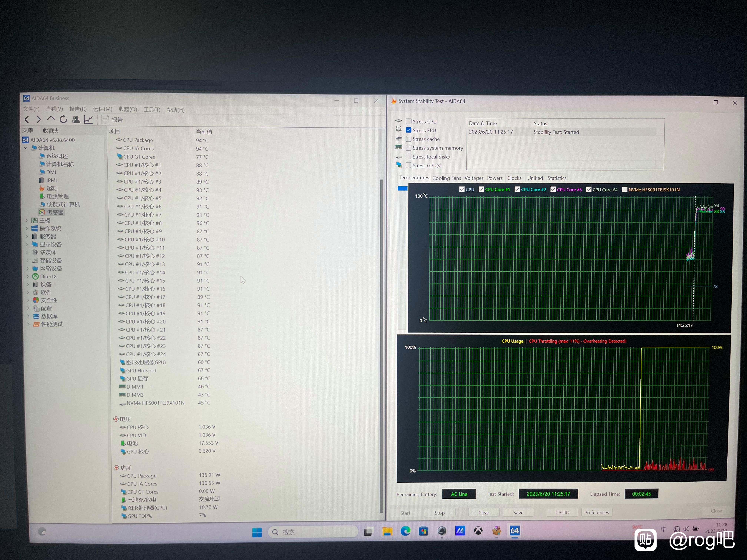Switch to Clocks tab

514,178
